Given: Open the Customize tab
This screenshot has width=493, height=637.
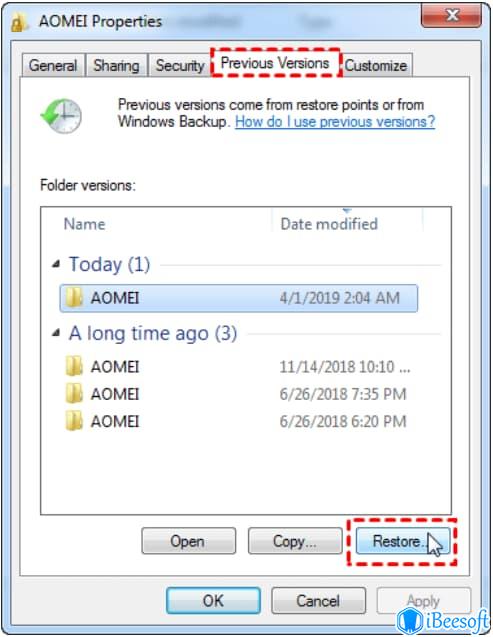Looking at the screenshot, I should click(376, 65).
